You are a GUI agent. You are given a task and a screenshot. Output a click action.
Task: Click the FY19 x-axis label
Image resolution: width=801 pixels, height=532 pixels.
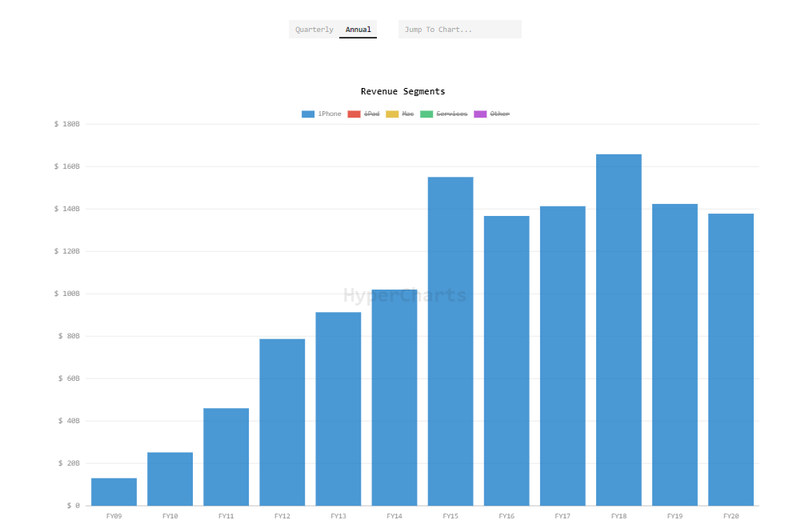pos(675,516)
